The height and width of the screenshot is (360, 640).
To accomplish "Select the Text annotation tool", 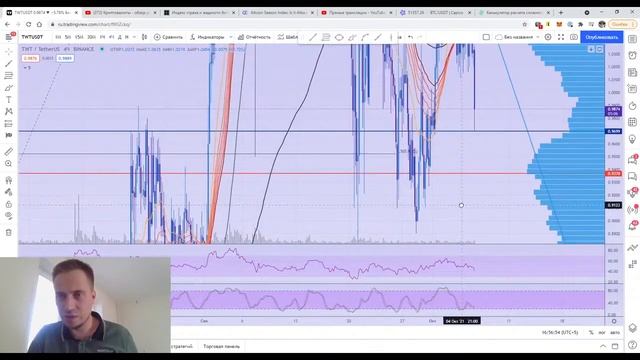I will click(9, 100).
